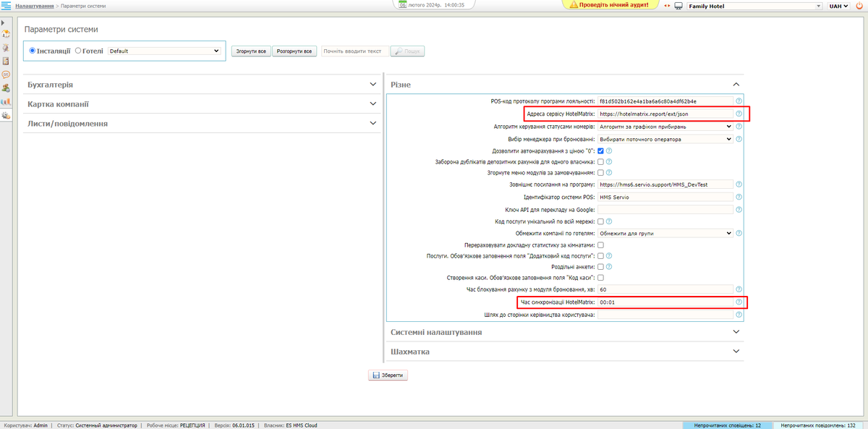868x429 pixels.
Task: Open the main hamburger menu icon
Action: (6, 6)
